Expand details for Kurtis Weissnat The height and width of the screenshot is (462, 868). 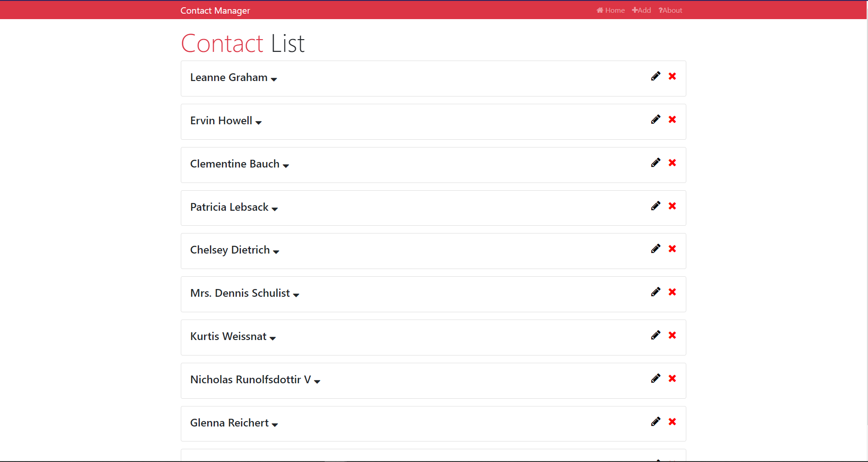click(272, 338)
